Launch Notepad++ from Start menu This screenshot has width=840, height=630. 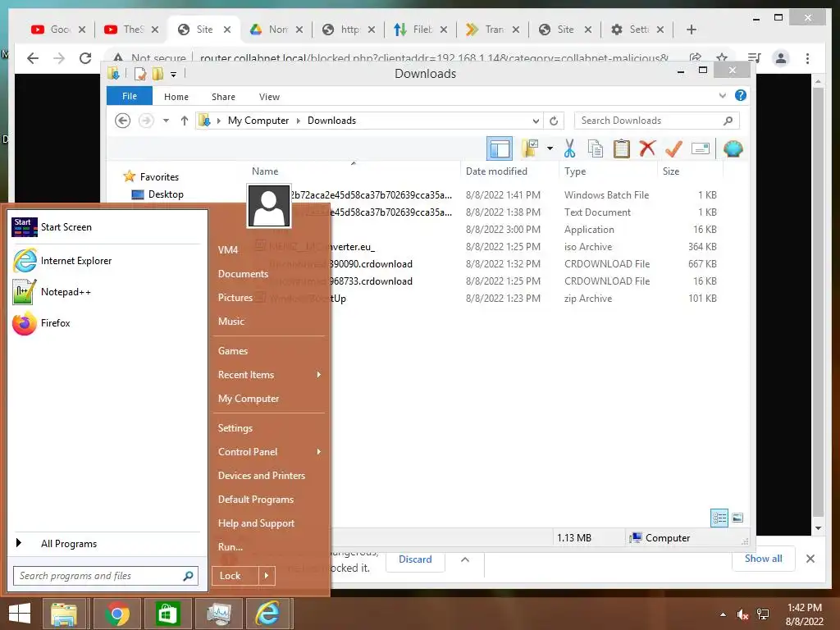pyautogui.click(x=107, y=292)
